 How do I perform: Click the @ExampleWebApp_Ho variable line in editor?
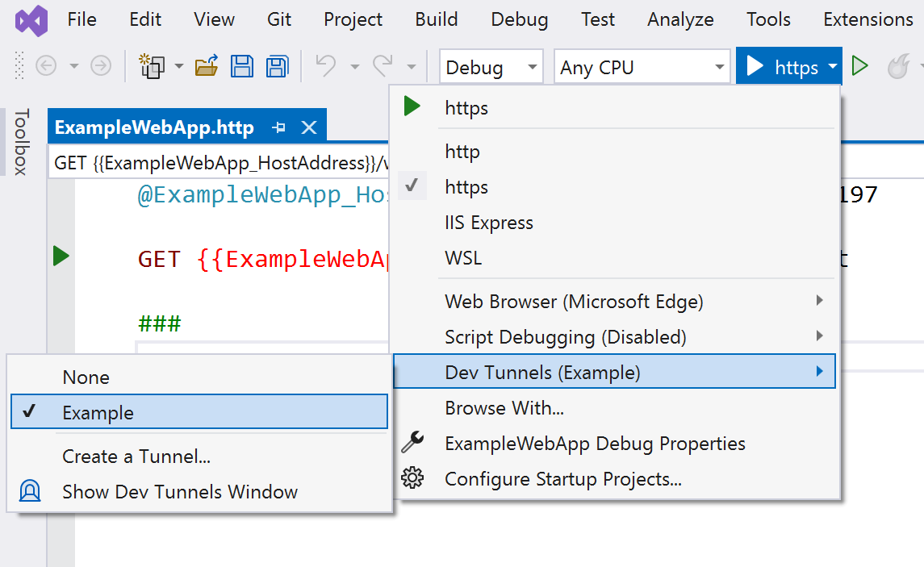262,194
